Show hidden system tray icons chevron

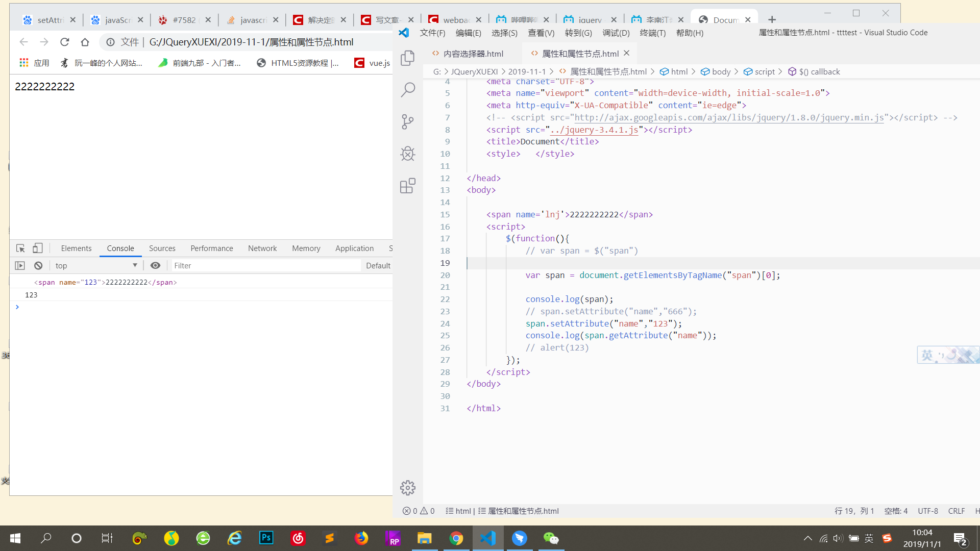tap(808, 538)
